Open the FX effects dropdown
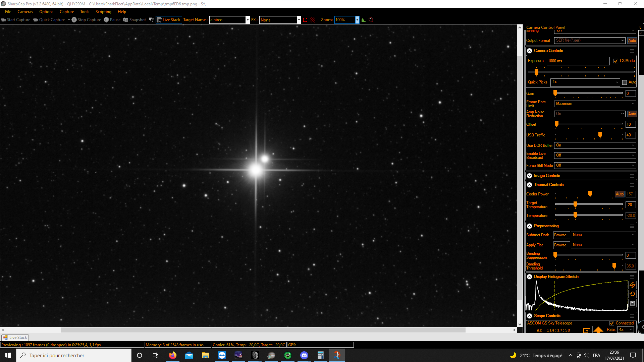This screenshot has height=362, width=644. click(x=299, y=20)
